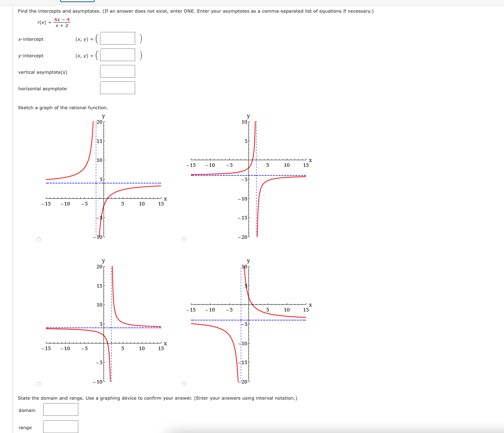
Task: Click the 'State the domain and range' text
Action: point(157,398)
